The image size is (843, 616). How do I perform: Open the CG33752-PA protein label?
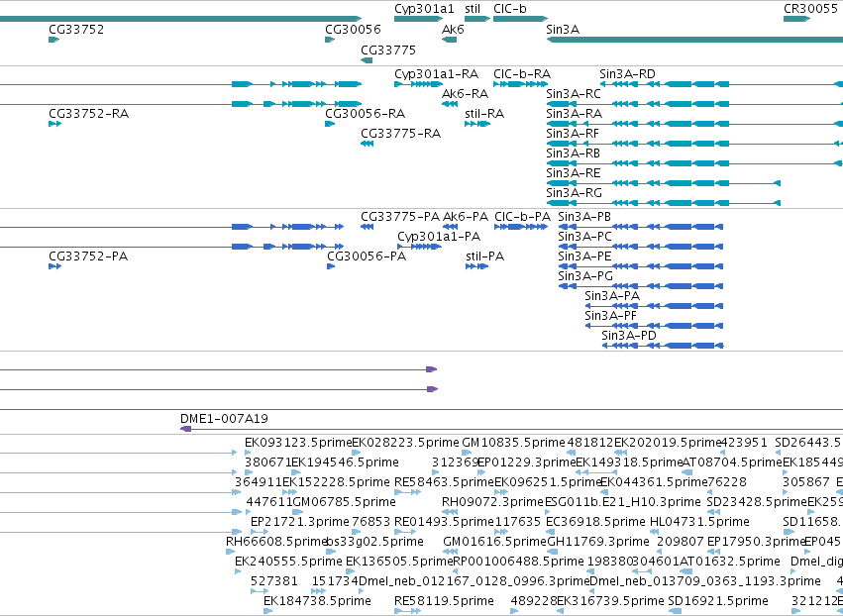pyautogui.click(x=88, y=257)
